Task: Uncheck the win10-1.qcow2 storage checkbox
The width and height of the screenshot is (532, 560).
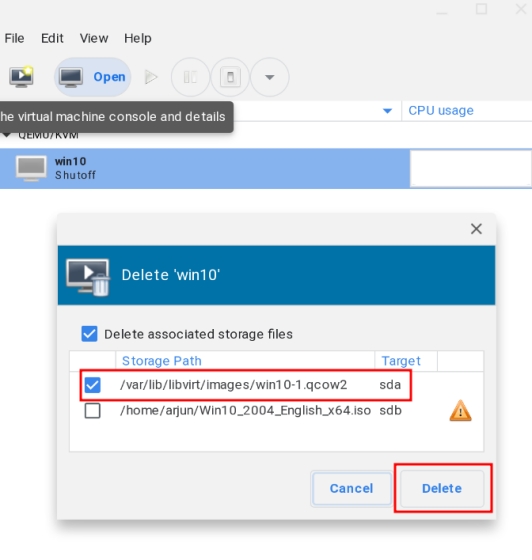Action: [x=92, y=385]
